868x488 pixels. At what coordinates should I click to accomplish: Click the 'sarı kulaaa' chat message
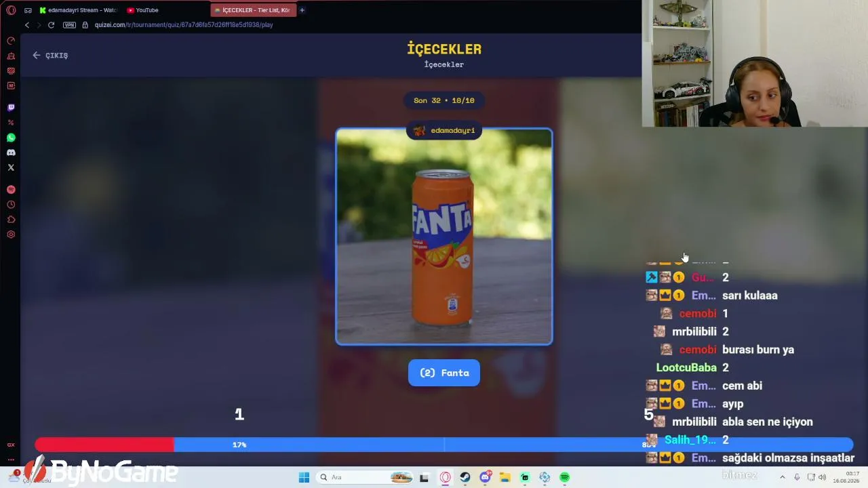click(750, 296)
